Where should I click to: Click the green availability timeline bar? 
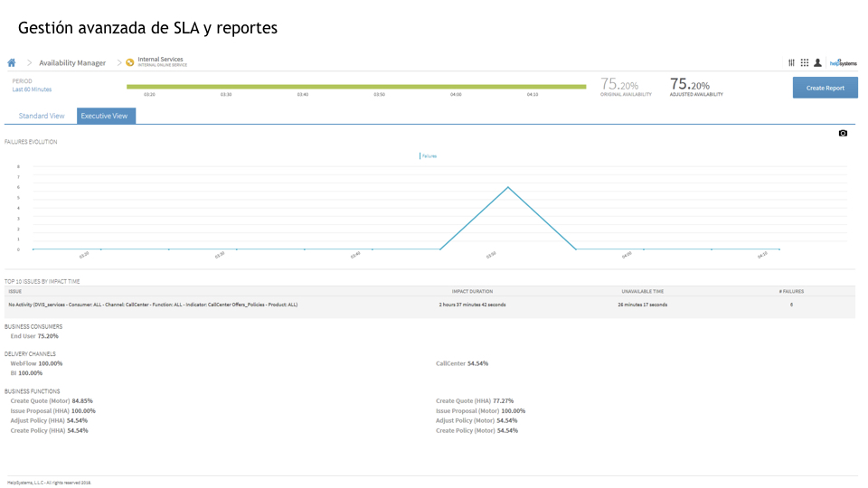[x=356, y=87]
